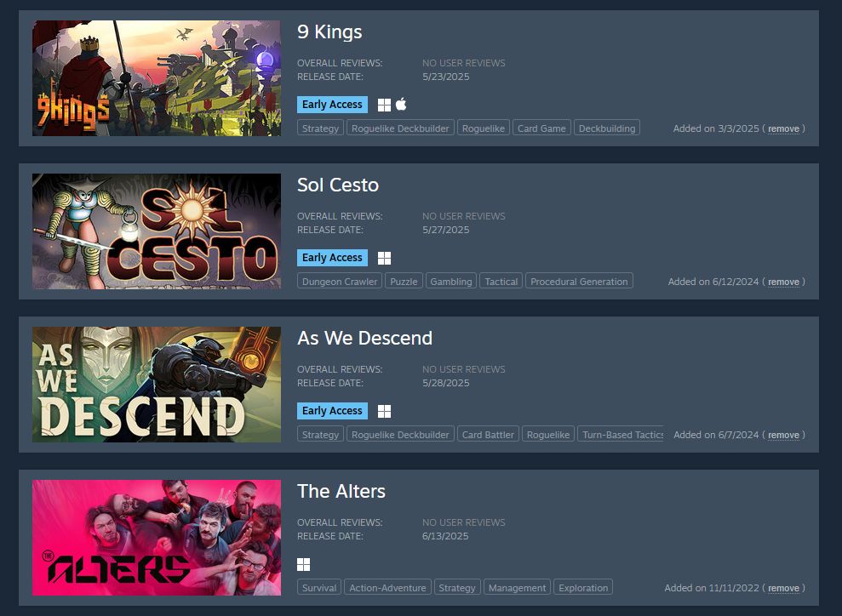
Task: Select the Gambling tag on Sol Cesto
Action: pyautogui.click(x=451, y=281)
